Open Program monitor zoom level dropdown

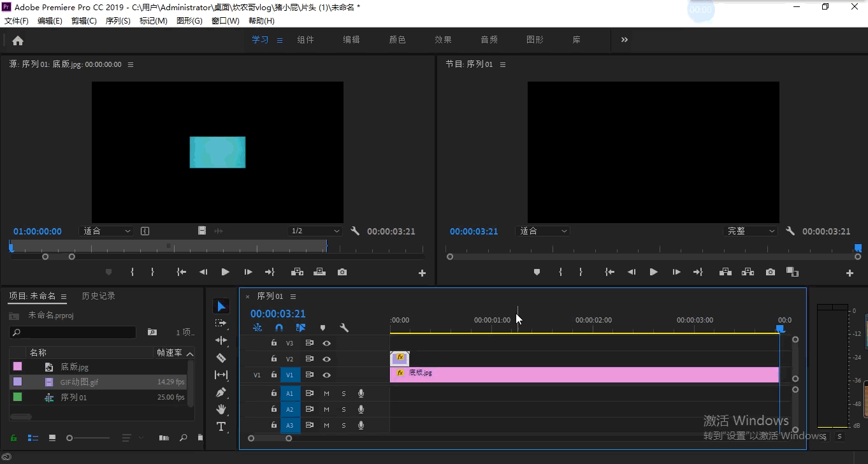543,231
